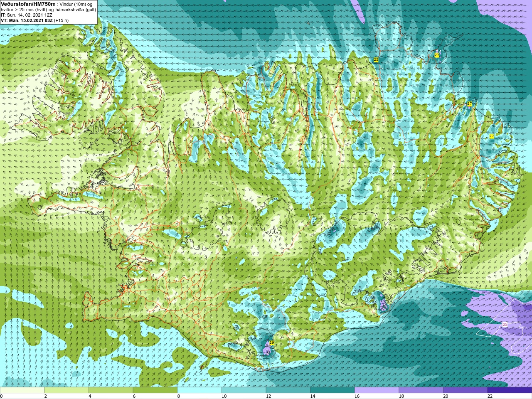Click the legend scale number 20

[x=446, y=396]
